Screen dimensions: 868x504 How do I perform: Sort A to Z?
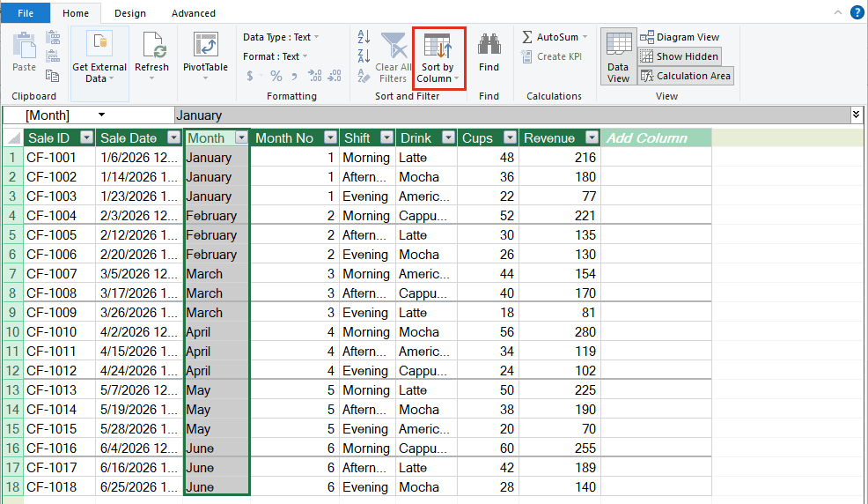coord(364,36)
